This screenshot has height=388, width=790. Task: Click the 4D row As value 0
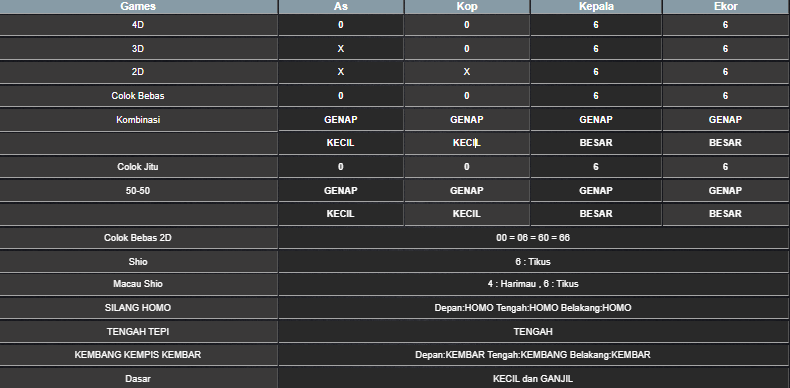341,25
